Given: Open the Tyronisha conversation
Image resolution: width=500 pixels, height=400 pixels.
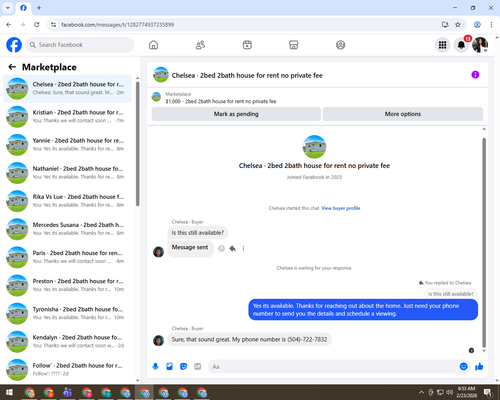Looking at the screenshot, I should (67, 313).
